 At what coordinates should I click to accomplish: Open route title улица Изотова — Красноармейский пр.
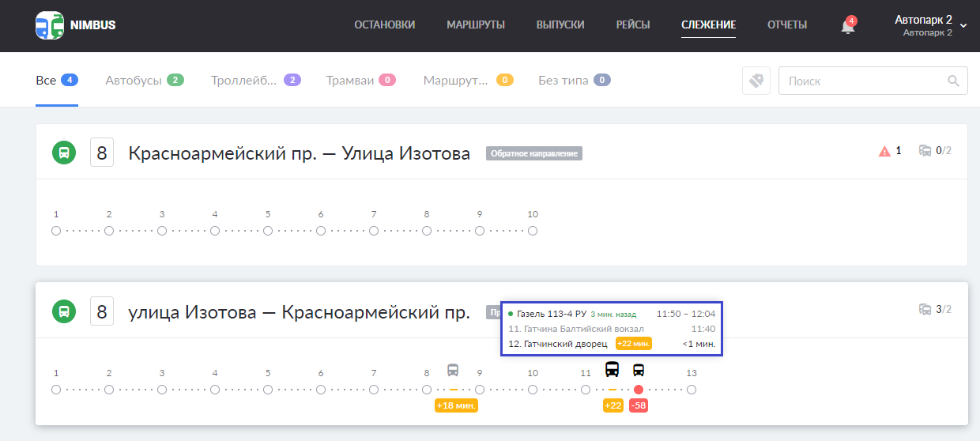tap(300, 312)
